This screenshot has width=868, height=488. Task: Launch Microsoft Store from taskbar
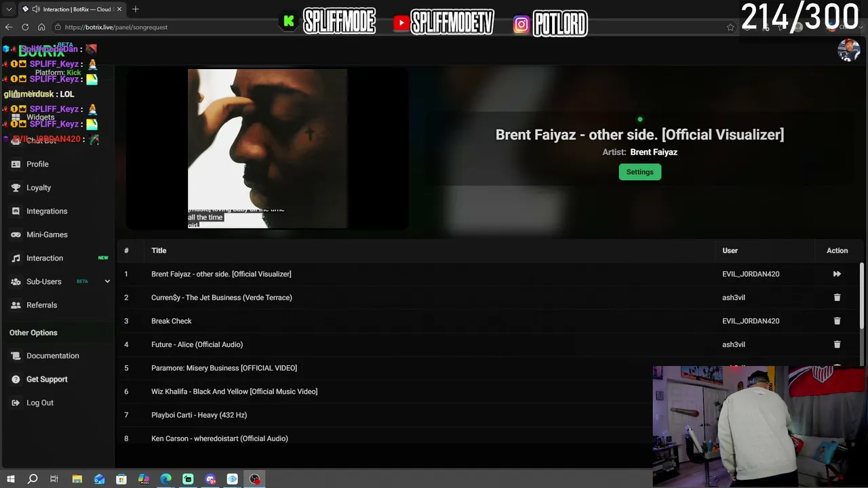pyautogui.click(x=121, y=479)
